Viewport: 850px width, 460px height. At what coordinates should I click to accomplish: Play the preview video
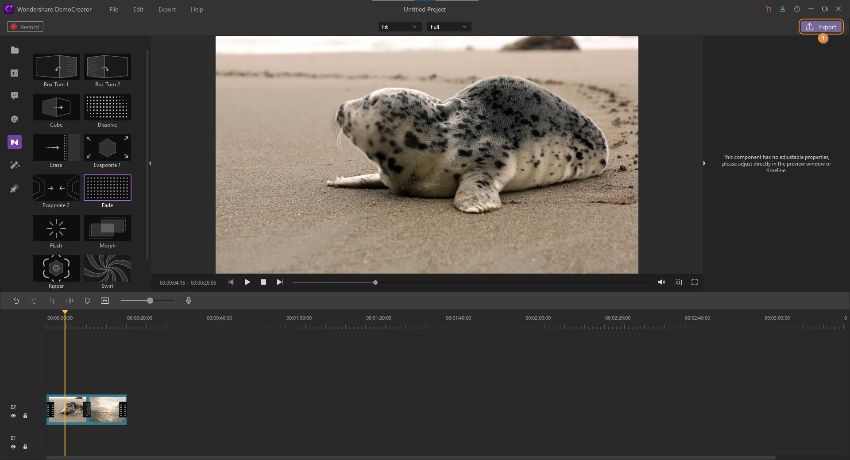247,282
